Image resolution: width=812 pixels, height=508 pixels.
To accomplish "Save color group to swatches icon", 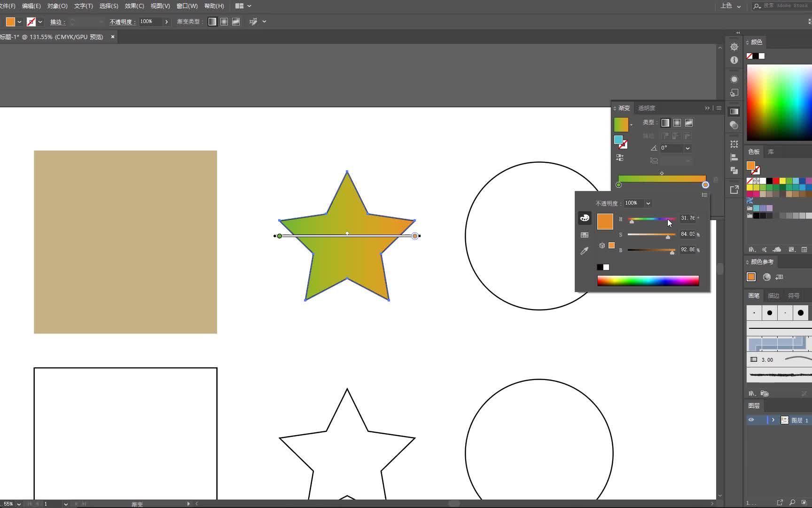I will pyautogui.click(x=780, y=277).
